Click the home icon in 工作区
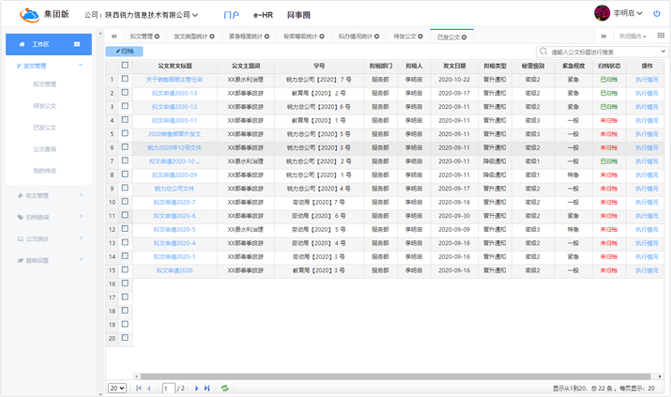 pos(22,44)
